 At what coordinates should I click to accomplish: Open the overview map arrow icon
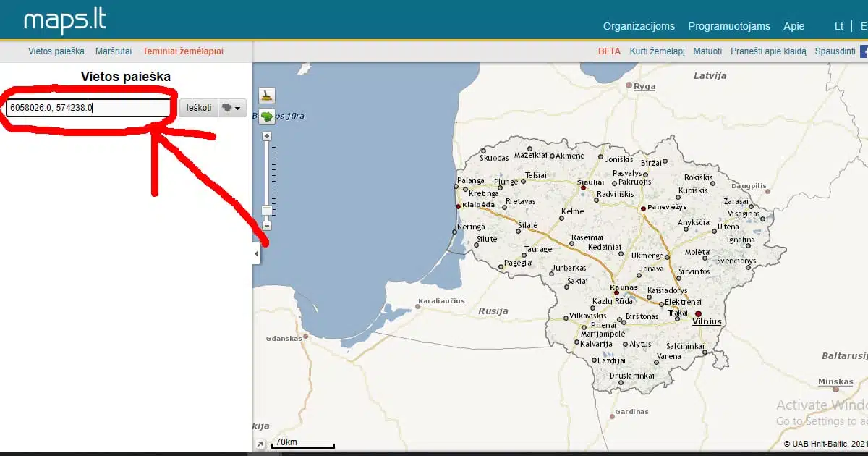259,444
